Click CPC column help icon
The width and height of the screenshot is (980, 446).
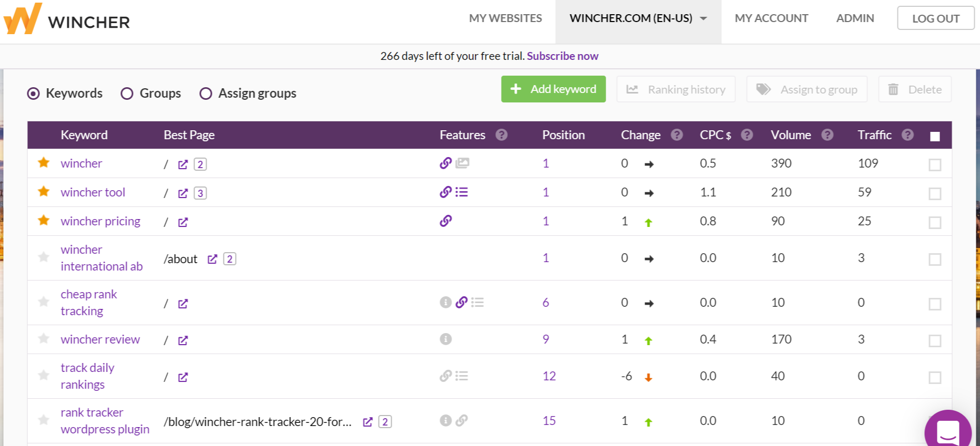[x=747, y=135]
